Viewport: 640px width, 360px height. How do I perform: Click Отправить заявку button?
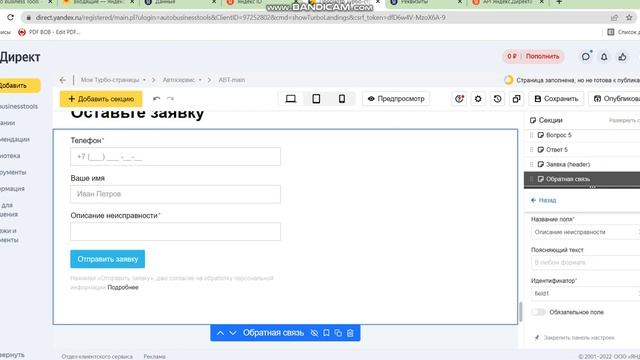click(x=107, y=259)
